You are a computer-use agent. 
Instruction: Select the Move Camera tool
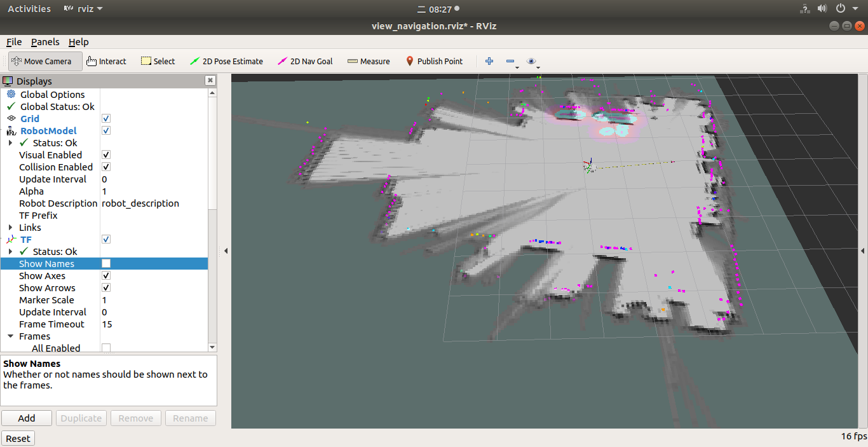[x=44, y=61]
